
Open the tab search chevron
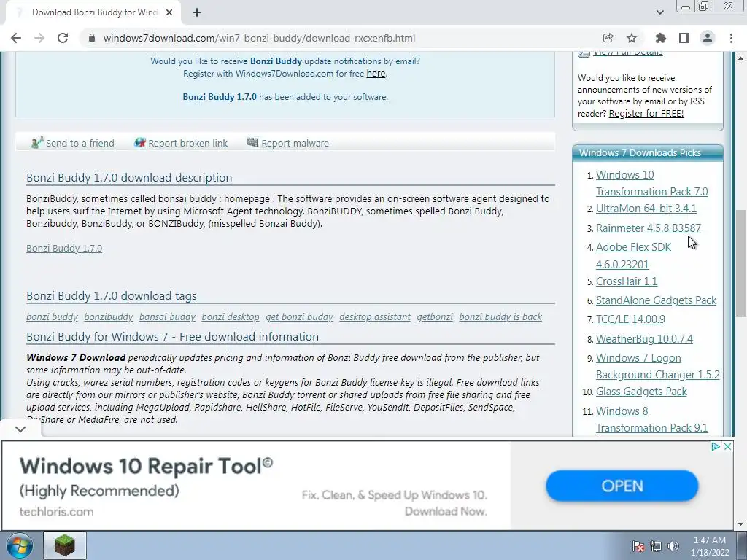[x=659, y=12]
